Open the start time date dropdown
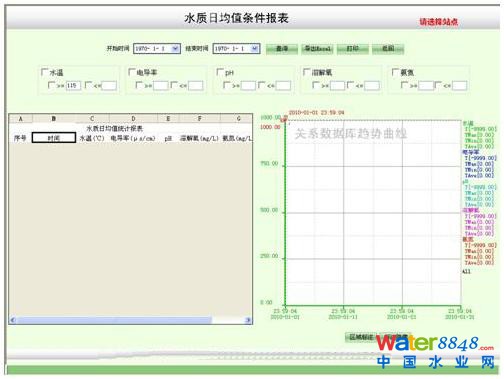The height and width of the screenshot is (379, 504). coord(175,49)
